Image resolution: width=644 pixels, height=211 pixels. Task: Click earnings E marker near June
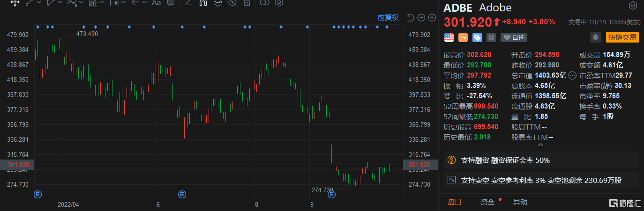point(182,194)
